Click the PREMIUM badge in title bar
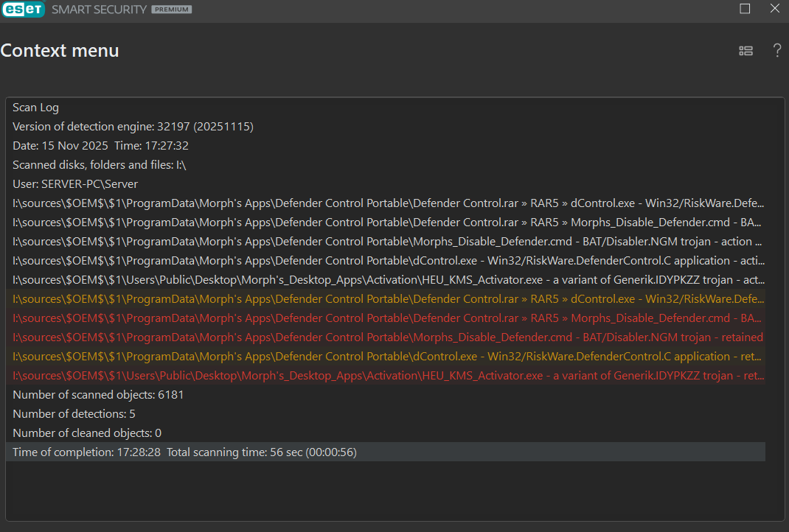The height and width of the screenshot is (532, 789). coord(171,10)
